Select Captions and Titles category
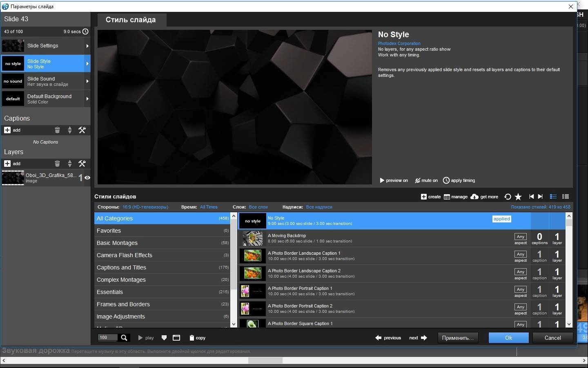 163,267
